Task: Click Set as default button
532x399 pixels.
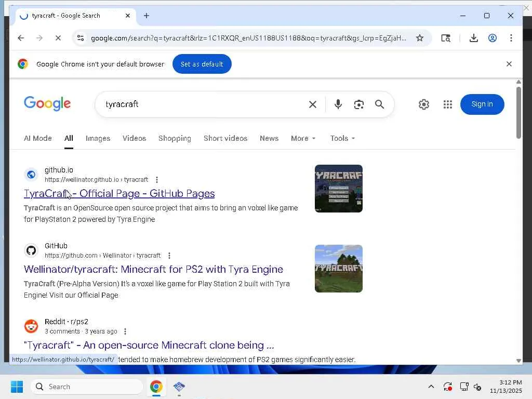Action: pyautogui.click(x=202, y=64)
